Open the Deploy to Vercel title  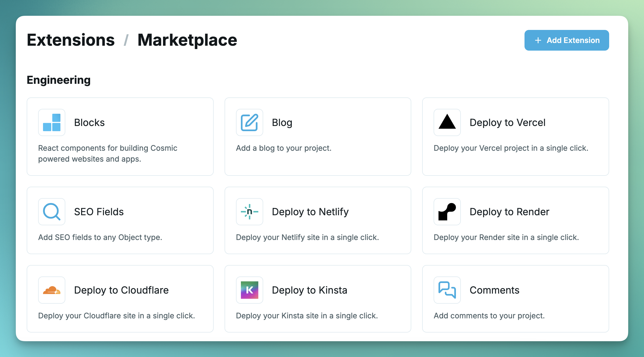click(x=507, y=122)
